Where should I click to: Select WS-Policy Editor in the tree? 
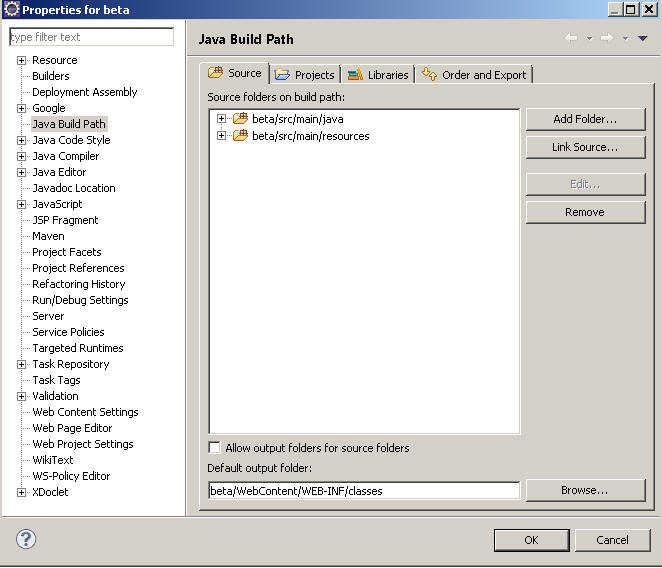pyautogui.click(x=71, y=476)
